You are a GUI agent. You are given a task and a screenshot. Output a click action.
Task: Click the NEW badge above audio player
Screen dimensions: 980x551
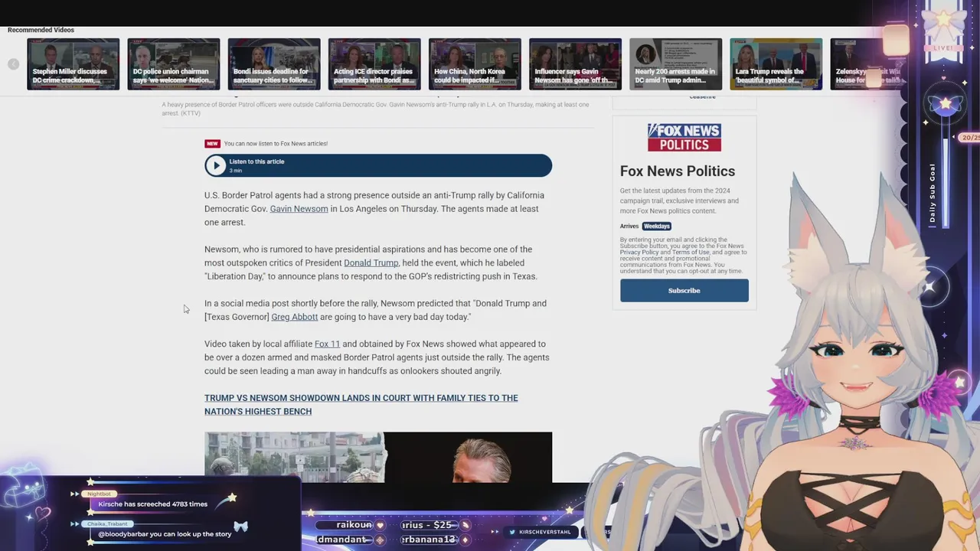[212, 144]
